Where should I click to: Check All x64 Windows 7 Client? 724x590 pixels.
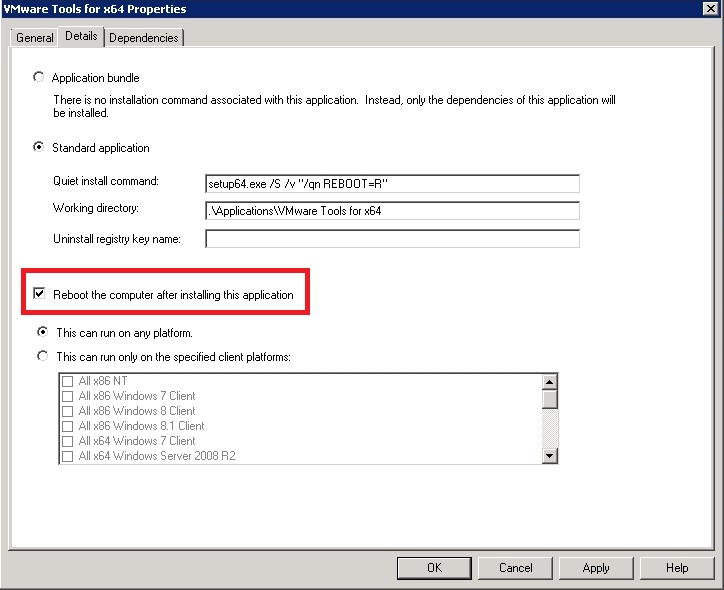(67, 441)
